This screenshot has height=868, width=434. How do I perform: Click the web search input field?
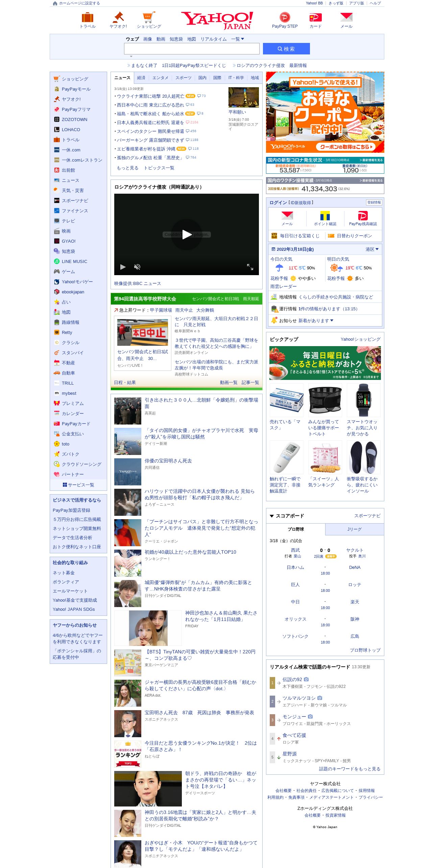click(192, 49)
